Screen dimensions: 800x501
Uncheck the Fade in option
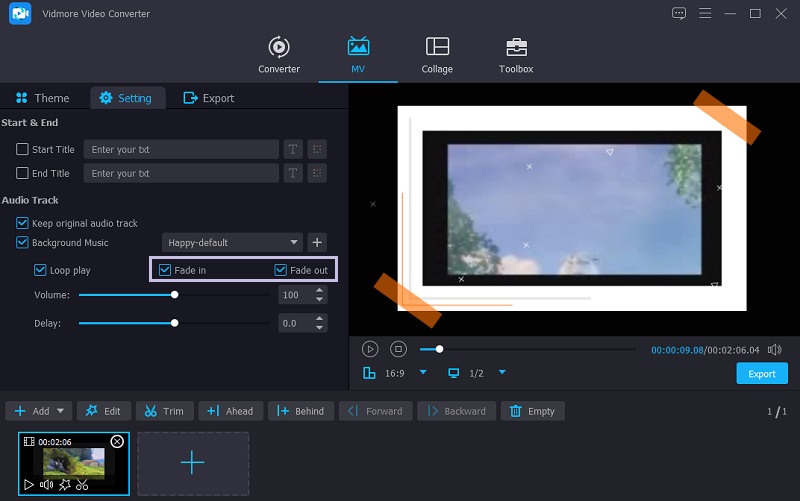166,270
